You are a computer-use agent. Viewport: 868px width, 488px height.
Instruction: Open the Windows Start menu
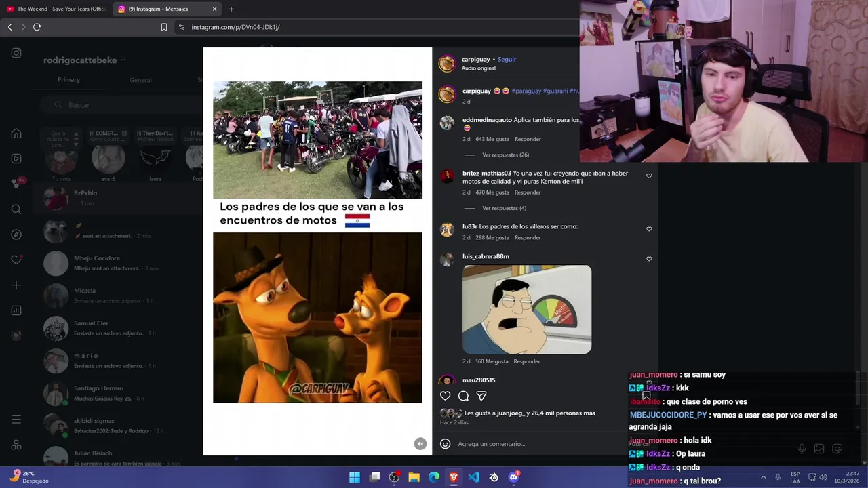pyautogui.click(x=354, y=477)
